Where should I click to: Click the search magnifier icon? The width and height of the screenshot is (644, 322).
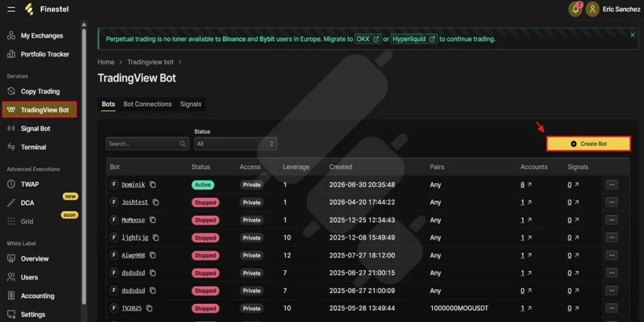[183, 144]
